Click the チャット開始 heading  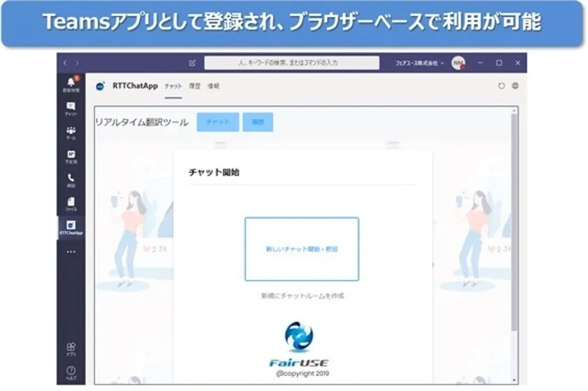[214, 173]
